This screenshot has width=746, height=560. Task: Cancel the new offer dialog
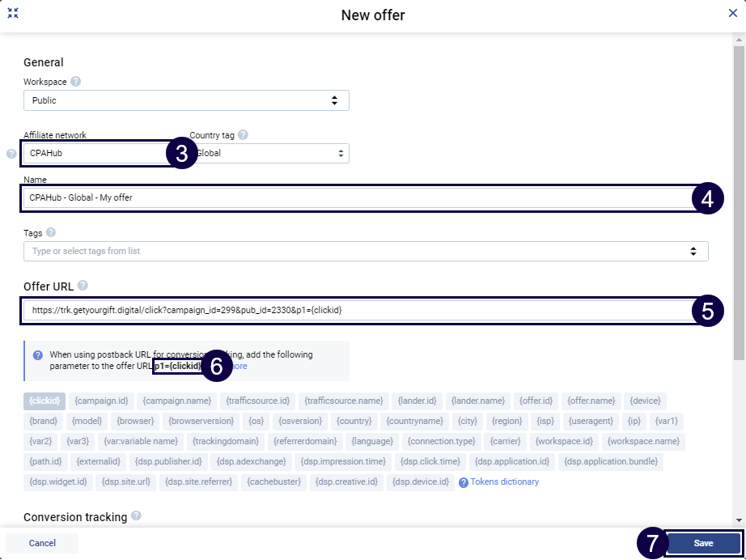coord(42,543)
